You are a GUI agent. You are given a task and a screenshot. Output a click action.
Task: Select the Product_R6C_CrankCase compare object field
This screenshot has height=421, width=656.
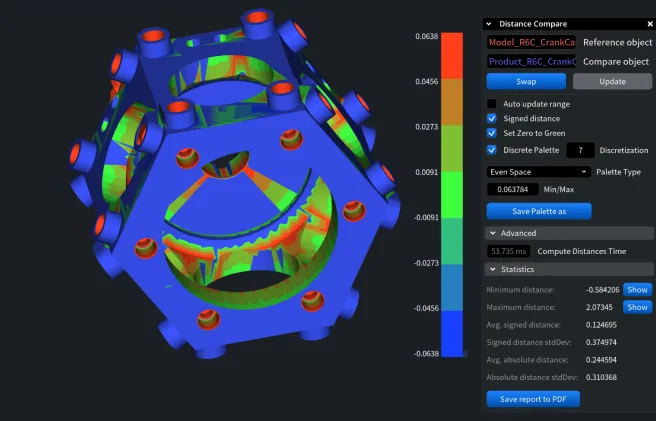531,62
